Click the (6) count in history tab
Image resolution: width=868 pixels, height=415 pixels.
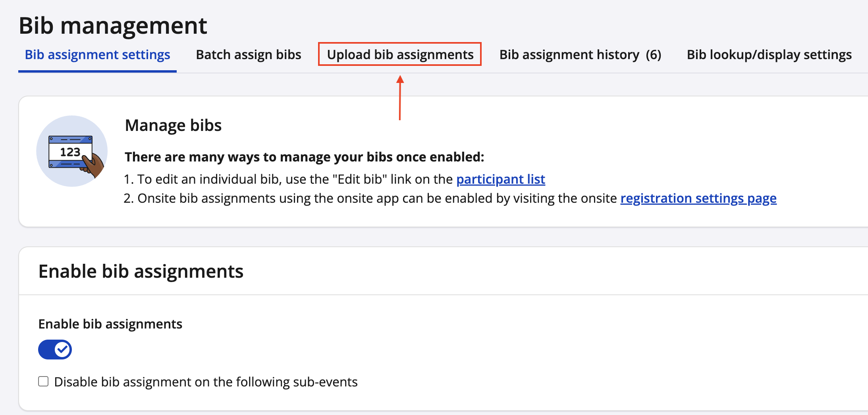653,55
